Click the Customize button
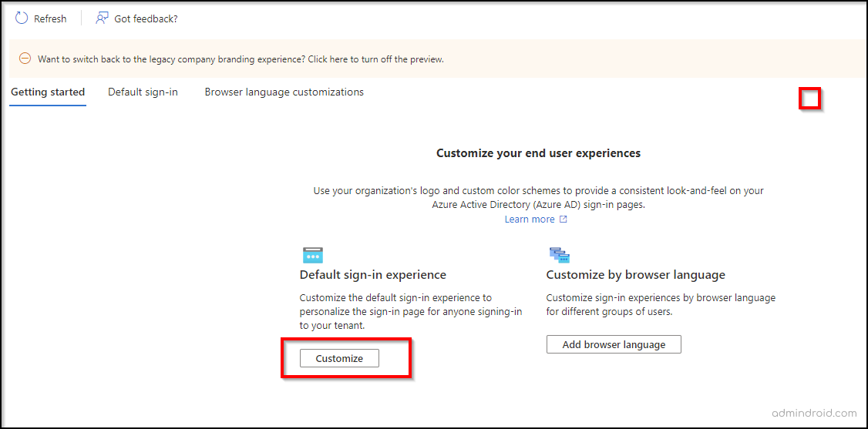The image size is (868, 429). (x=339, y=358)
